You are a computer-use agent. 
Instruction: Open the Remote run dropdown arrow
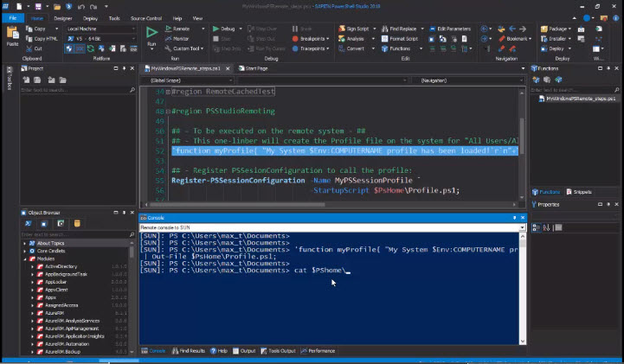pyautogui.click(x=203, y=29)
